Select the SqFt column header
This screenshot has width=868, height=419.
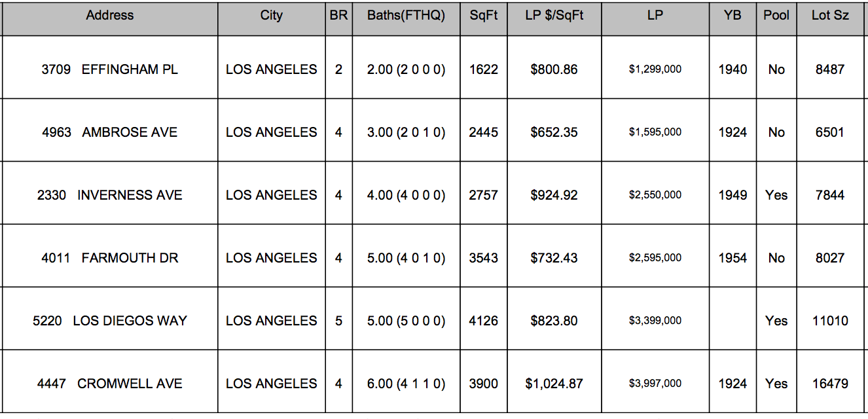point(484,15)
